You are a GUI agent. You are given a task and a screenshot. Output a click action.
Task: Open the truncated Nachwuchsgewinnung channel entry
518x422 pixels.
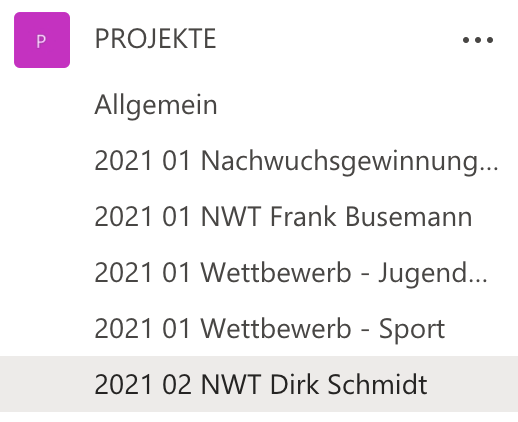(259, 161)
